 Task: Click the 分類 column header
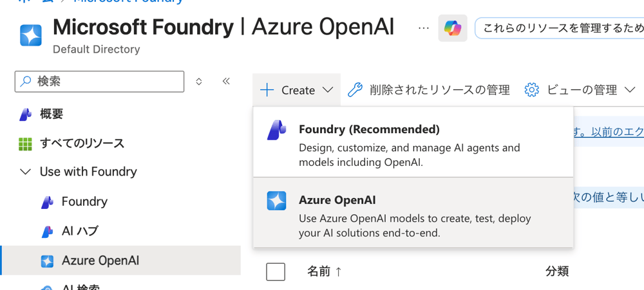[557, 271]
